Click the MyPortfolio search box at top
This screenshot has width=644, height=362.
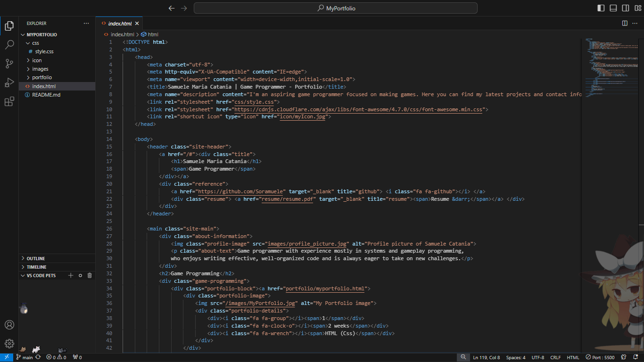pyautogui.click(x=335, y=8)
